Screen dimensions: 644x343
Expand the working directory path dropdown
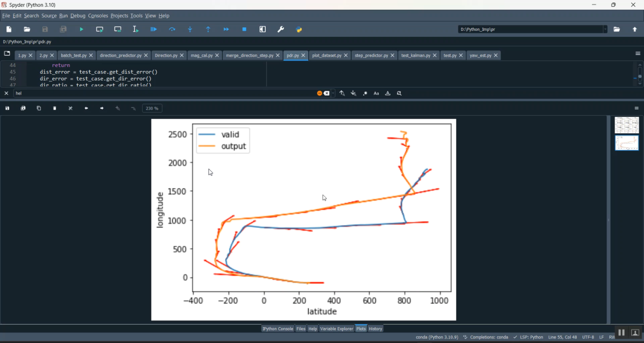pyautogui.click(x=605, y=29)
